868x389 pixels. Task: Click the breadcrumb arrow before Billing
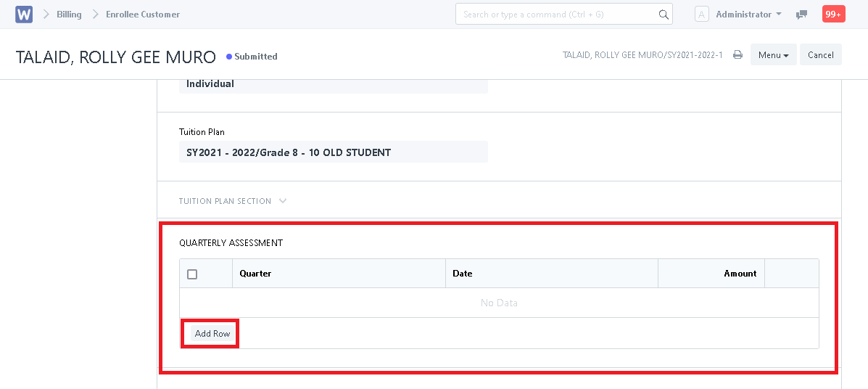pyautogui.click(x=46, y=15)
